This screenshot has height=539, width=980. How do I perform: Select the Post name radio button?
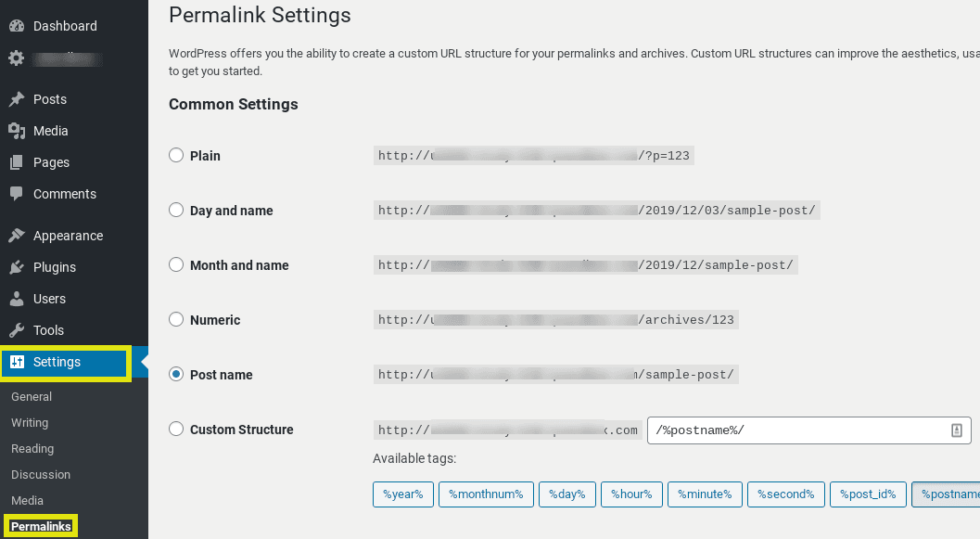pyautogui.click(x=176, y=374)
